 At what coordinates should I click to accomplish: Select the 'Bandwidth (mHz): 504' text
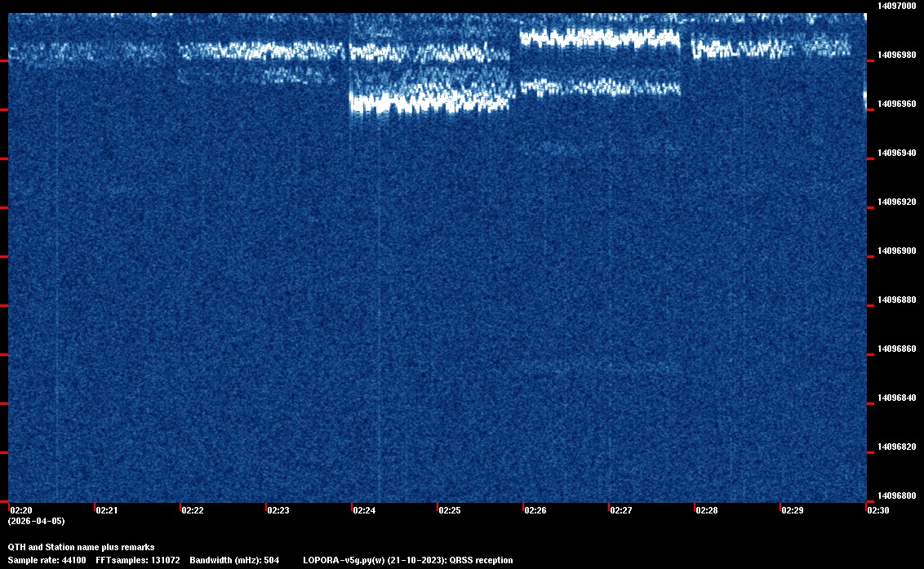pos(234,560)
